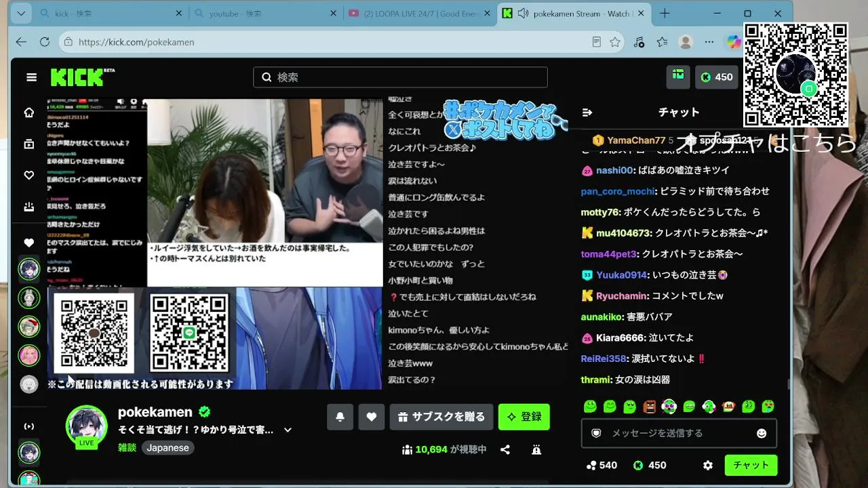Open the browser favorites list

(x=663, y=42)
